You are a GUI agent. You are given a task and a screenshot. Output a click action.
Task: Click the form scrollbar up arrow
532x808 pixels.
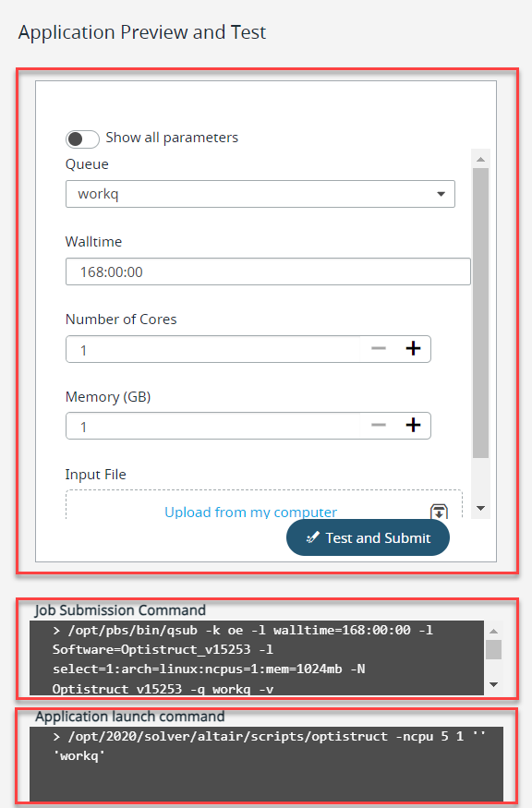pos(481,159)
